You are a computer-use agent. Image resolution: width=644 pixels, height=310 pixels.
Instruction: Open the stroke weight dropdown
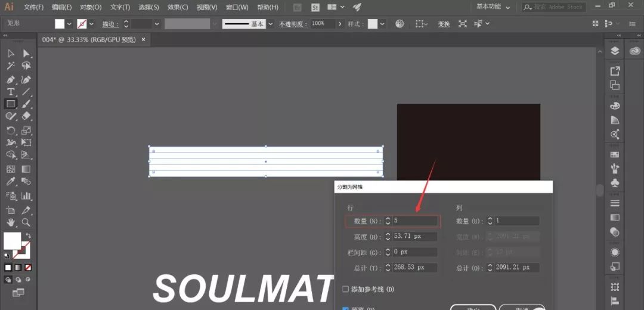(157, 24)
